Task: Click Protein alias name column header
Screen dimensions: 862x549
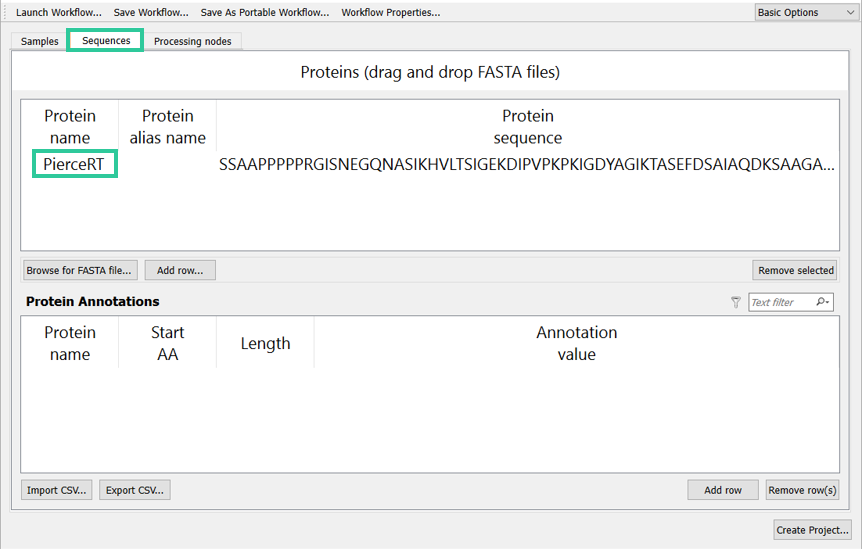Action: (x=168, y=126)
